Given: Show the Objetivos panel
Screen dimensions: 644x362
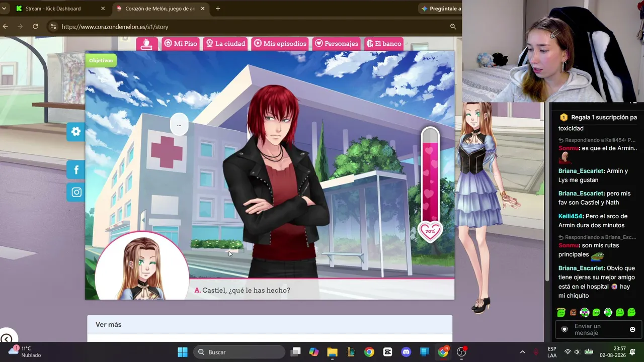Looking at the screenshot, I should 101,60.
